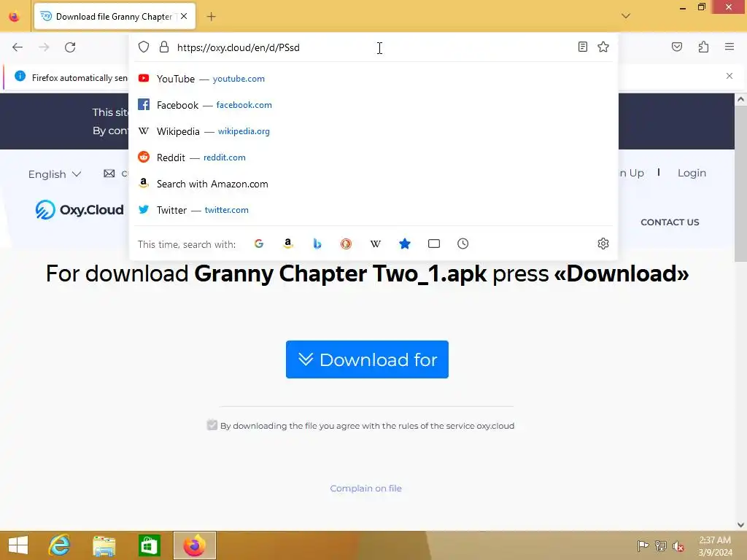Open File Explorer from taskbar
This screenshot has width=747, height=560.
tap(104, 545)
